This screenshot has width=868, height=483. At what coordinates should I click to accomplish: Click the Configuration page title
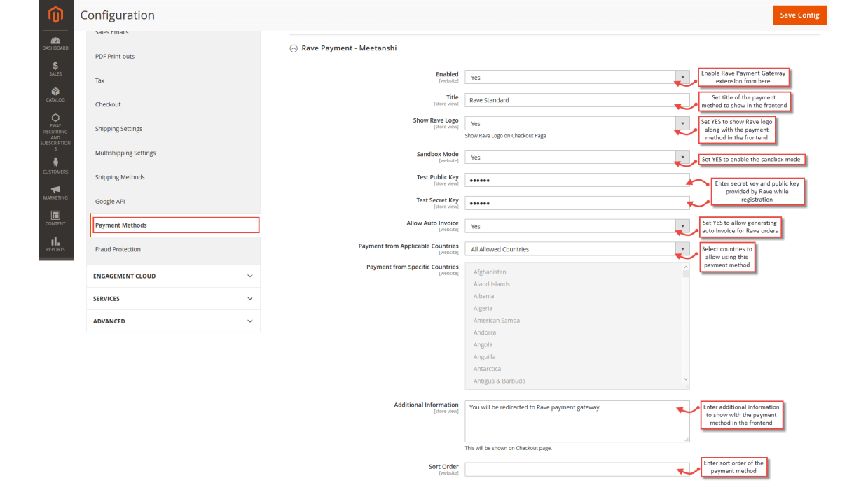click(x=118, y=15)
